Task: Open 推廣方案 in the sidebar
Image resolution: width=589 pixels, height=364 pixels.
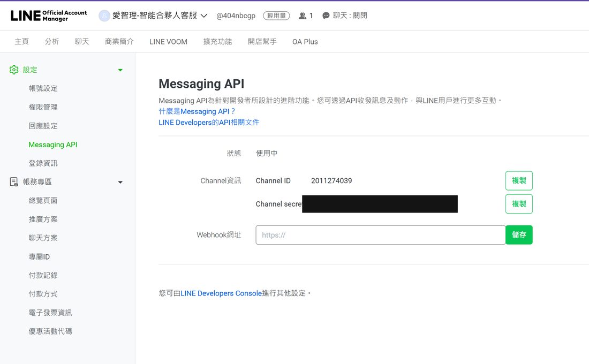Action: coord(43,219)
